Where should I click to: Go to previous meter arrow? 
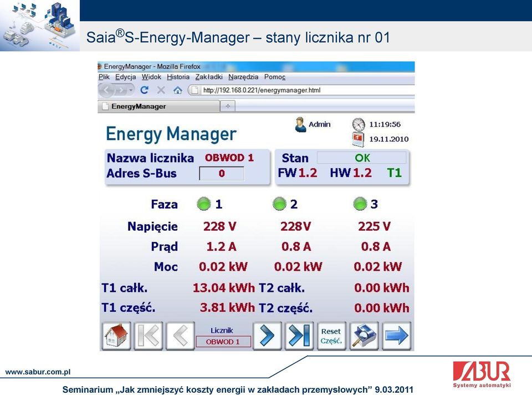point(180,336)
